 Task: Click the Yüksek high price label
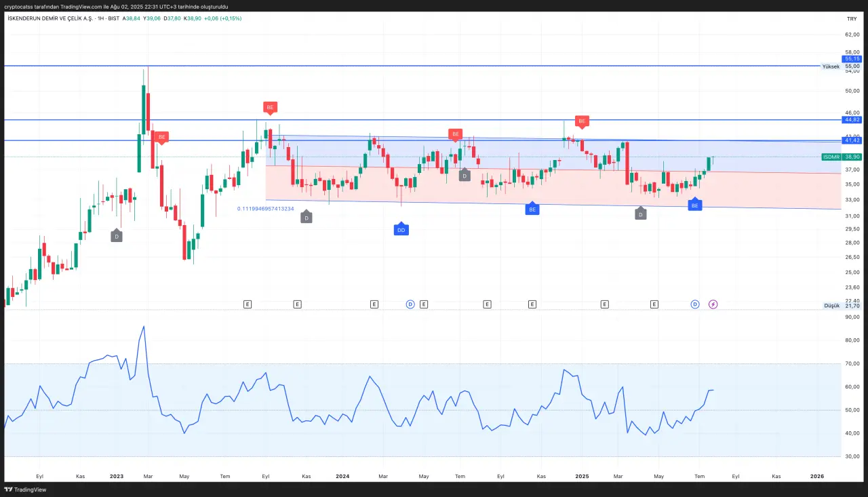tap(830, 66)
